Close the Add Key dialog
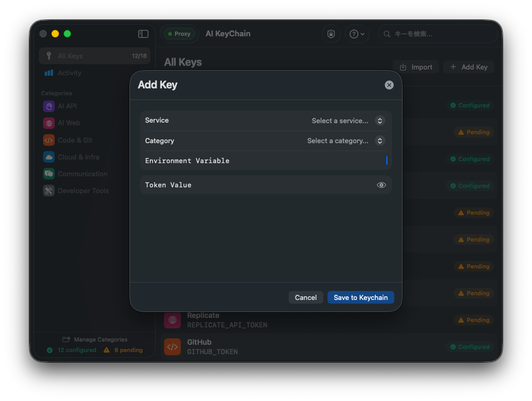This screenshot has width=532, height=401. click(389, 85)
